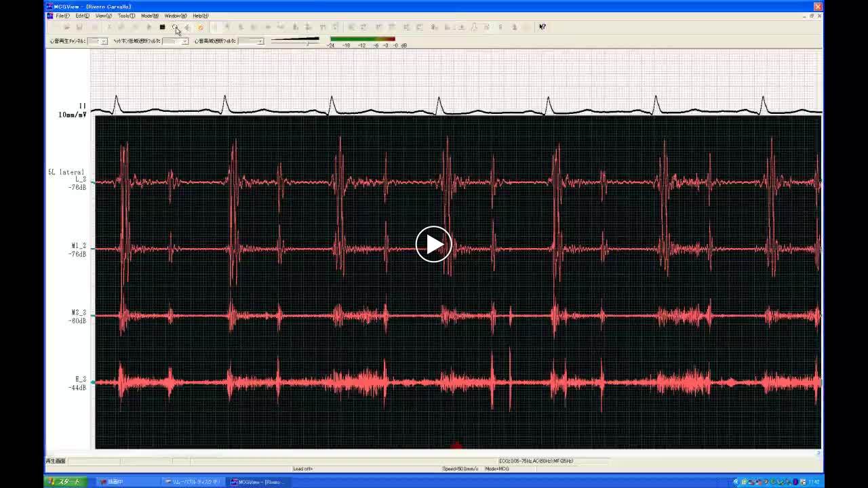Expand the heart sound high-cut filter dropdown
The height and width of the screenshot is (488, 868).
260,41
